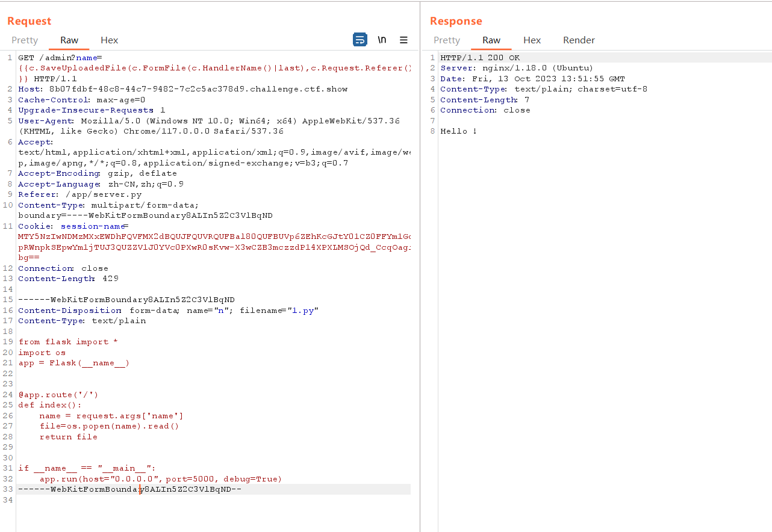Open the Response Hex tab

tap(532, 40)
